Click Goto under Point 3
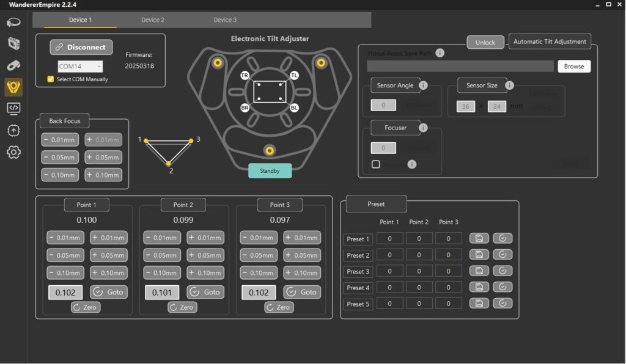This screenshot has height=364, width=626. [302, 292]
